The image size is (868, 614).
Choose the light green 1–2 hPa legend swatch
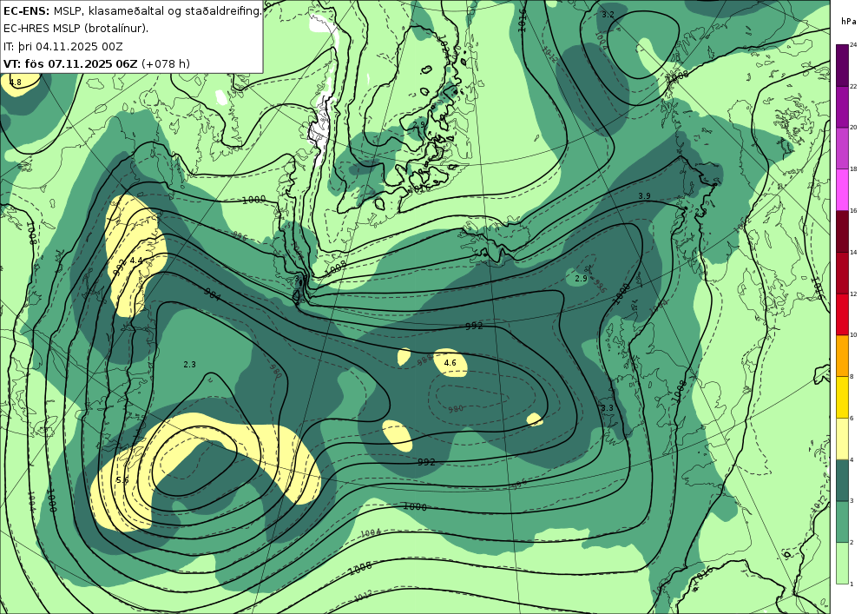[x=842, y=563]
